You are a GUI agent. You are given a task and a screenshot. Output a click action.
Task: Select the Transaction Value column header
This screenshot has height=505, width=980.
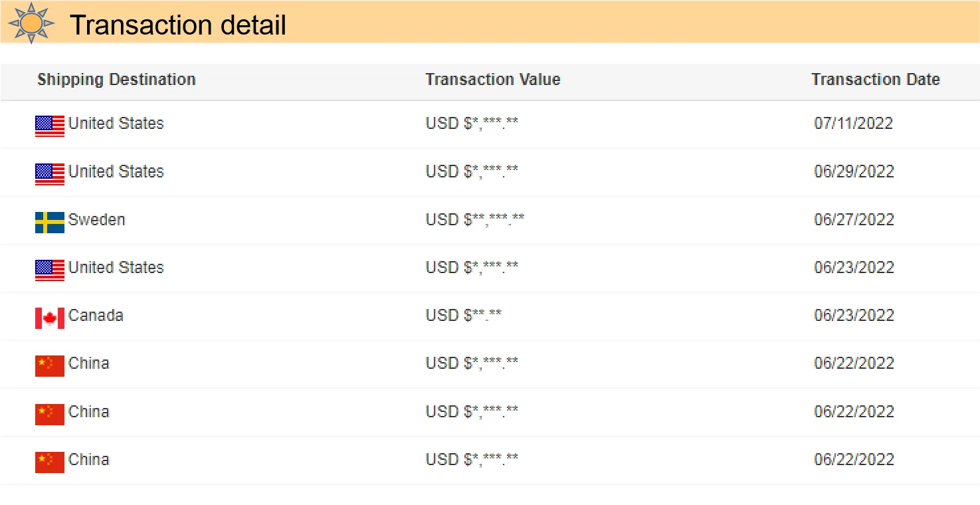pyautogui.click(x=493, y=80)
